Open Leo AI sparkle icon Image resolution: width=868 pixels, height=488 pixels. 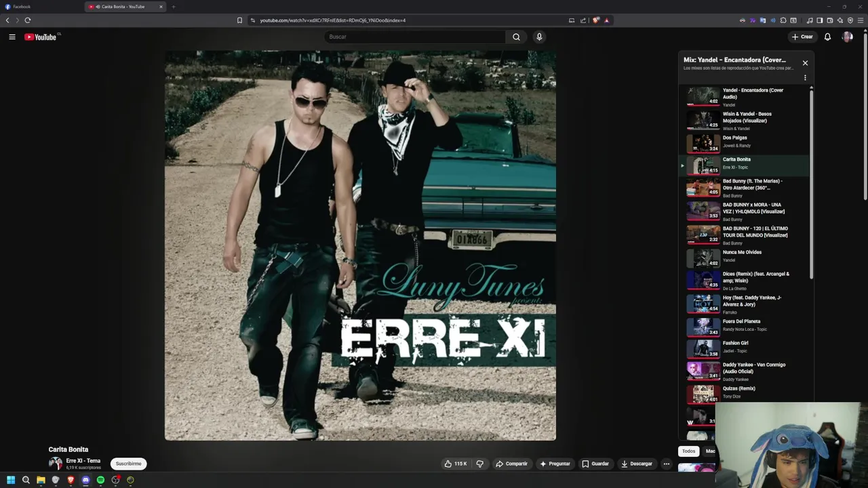click(x=840, y=20)
